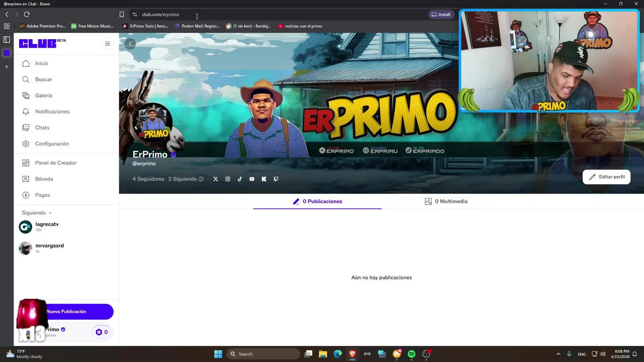Open the coin balance showing 0
644x362 pixels.
coord(102,332)
